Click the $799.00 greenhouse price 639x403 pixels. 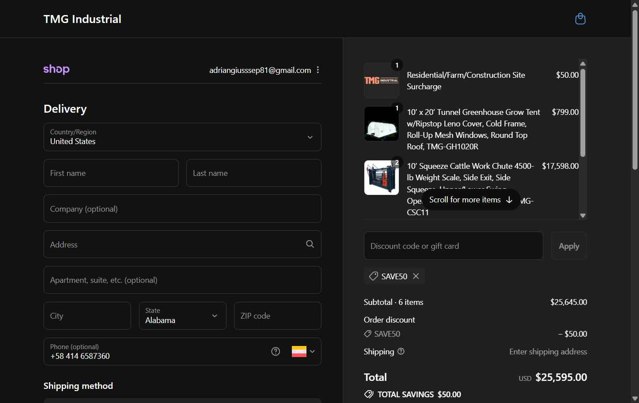(x=565, y=112)
